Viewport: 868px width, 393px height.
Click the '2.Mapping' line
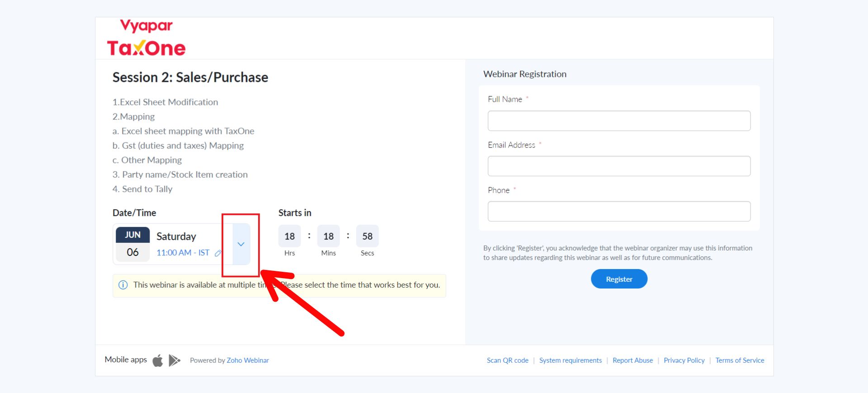point(133,117)
